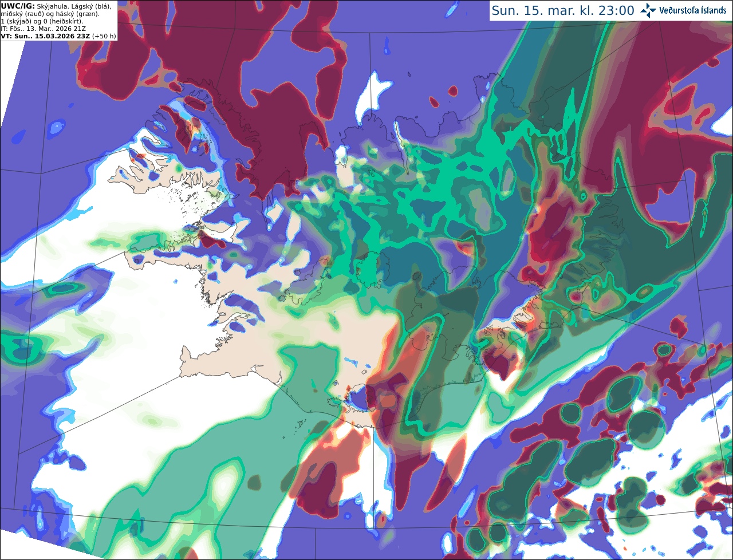This screenshot has height=560, width=733.
Task: Click the Veðurstofa Íslands logo emblem
Action: [x=648, y=10]
